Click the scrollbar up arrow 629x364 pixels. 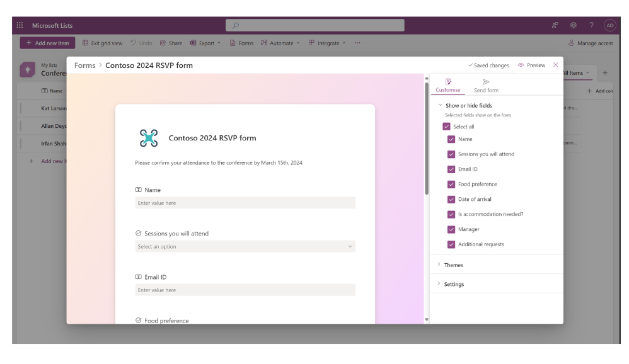coord(427,78)
